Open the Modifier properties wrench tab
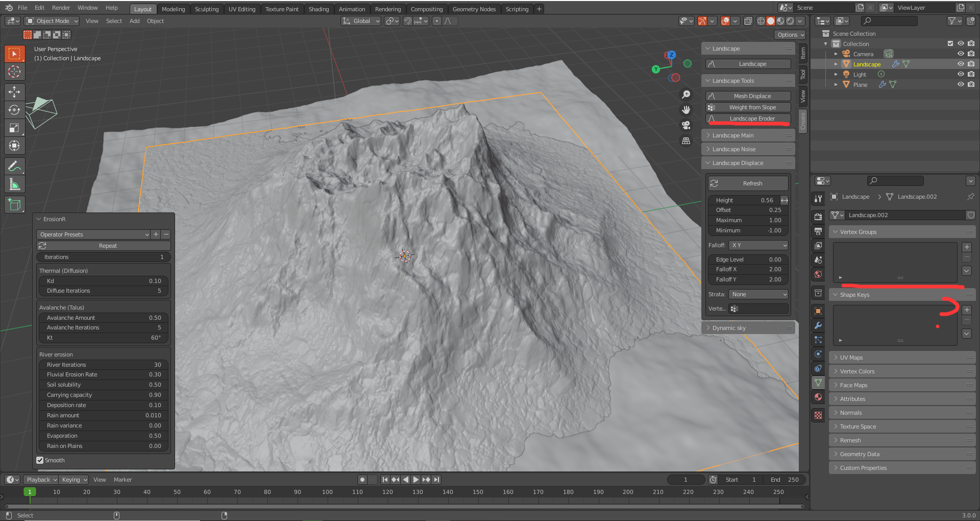The width and height of the screenshot is (980, 521). tap(818, 325)
